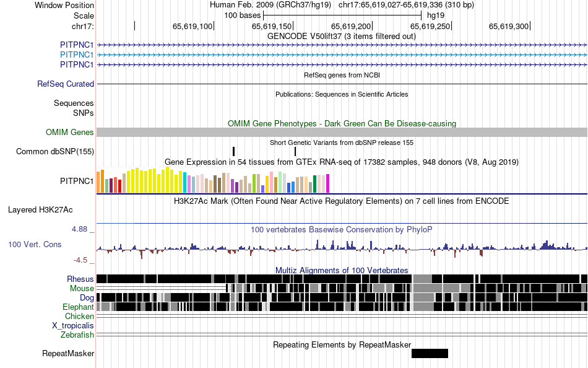
Task: Open the 100 Vert. Cons track label
Action: click(35, 245)
